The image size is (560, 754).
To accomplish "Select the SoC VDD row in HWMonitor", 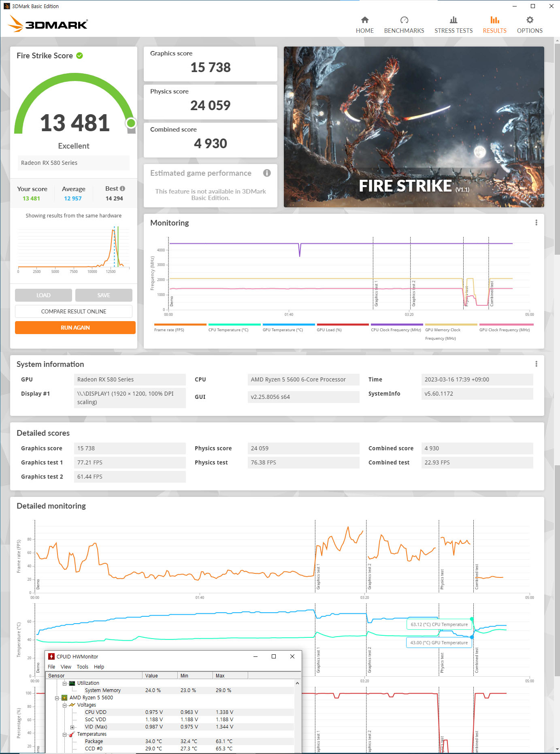I will pos(170,720).
